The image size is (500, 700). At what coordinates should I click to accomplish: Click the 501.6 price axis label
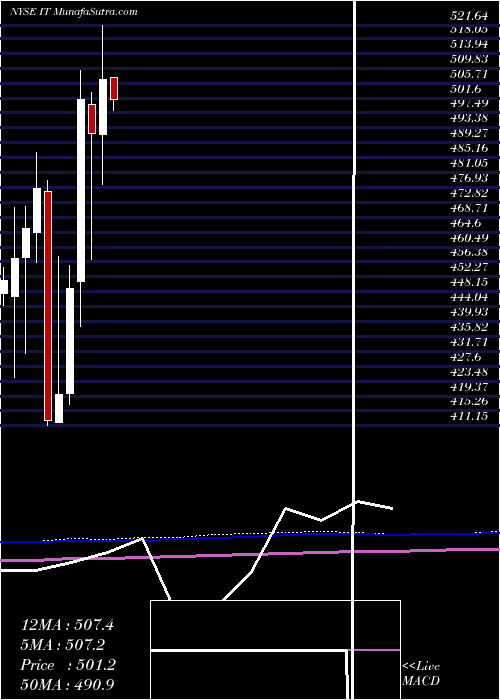point(465,89)
